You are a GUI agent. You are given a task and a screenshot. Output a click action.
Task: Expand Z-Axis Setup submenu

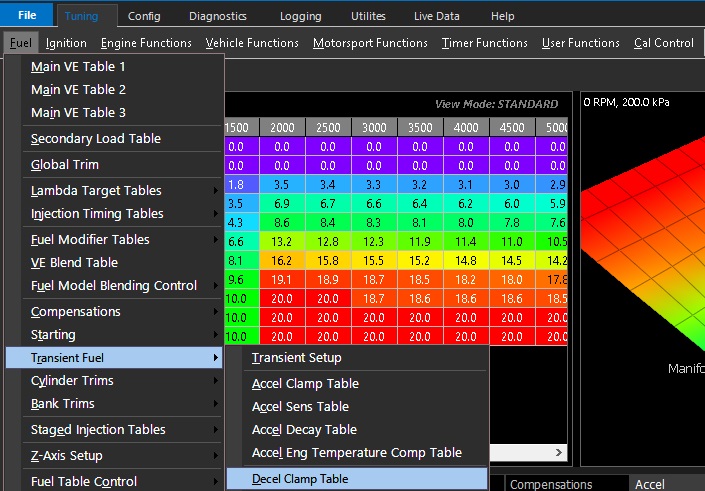(x=114, y=455)
